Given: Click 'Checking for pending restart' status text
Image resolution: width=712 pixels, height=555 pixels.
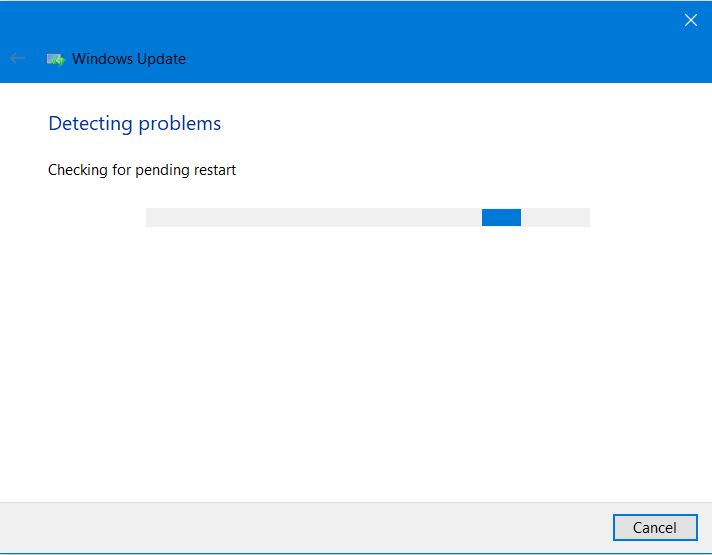Looking at the screenshot, I should coord(142,170).
